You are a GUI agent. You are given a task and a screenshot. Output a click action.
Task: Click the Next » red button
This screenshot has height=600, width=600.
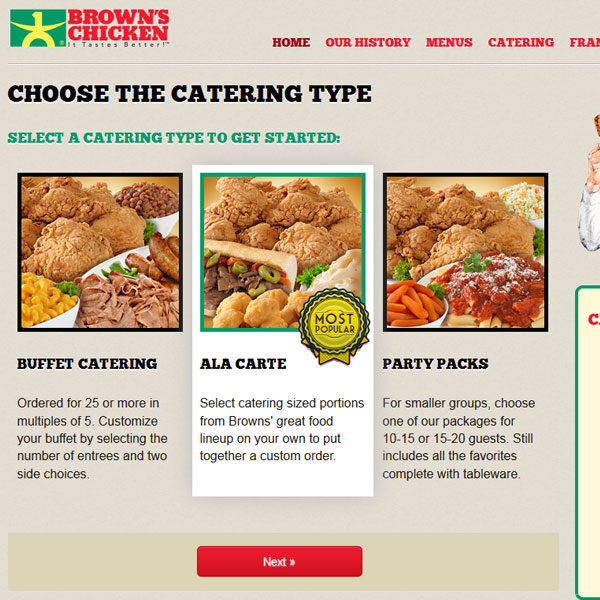coord(279,561)
